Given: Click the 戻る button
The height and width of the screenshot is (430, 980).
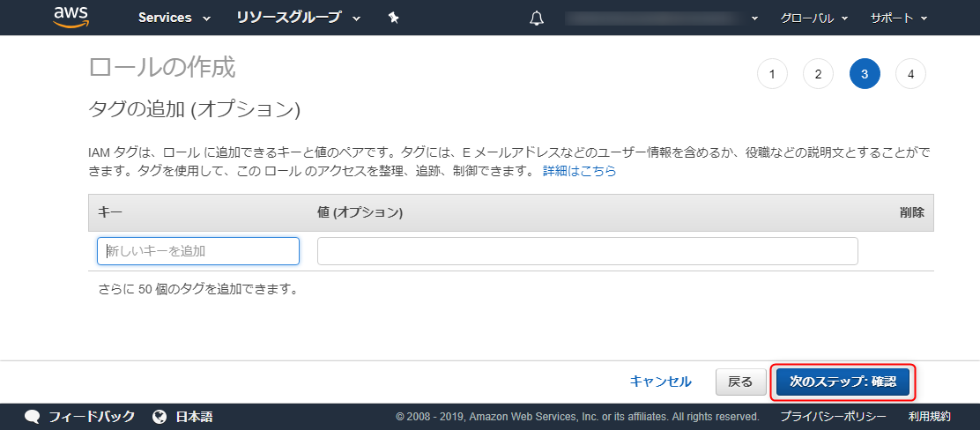Looking at the screenshot, I should tap(740, 382).
